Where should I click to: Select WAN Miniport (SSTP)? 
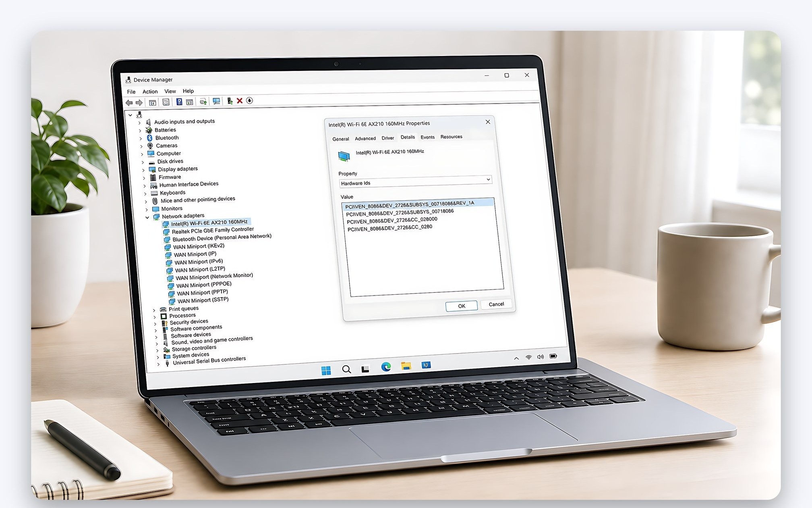click(203, 300)
